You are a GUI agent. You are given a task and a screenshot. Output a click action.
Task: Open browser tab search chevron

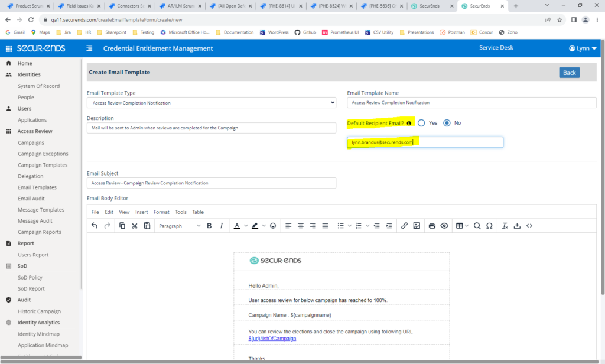tap(547, 5)
